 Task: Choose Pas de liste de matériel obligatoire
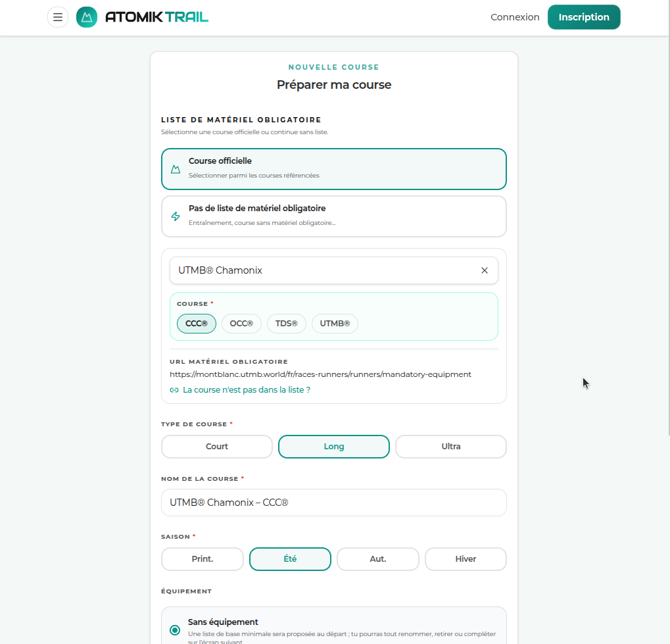tap(333, 216)
